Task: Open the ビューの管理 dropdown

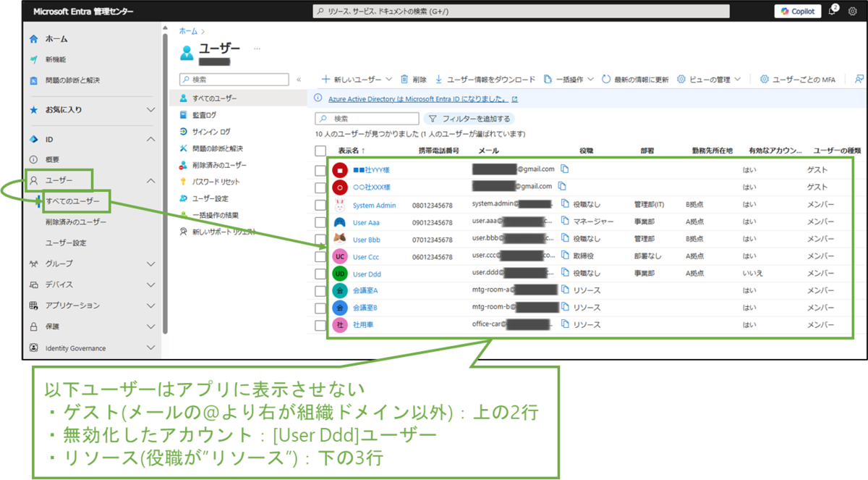Action: point(709,79)
